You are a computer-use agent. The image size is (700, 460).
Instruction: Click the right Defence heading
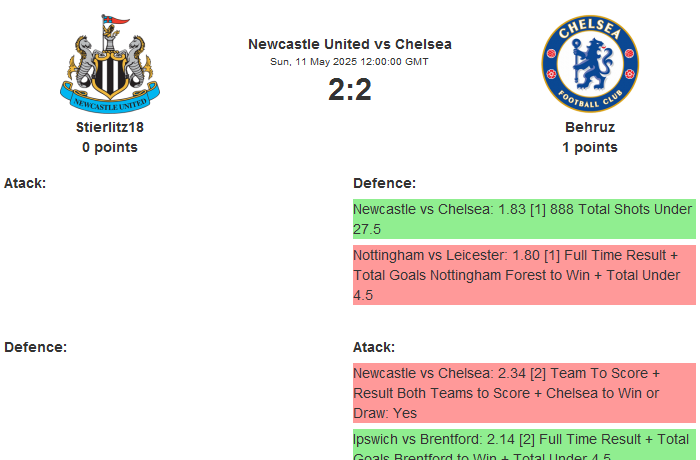click(x=384, y=183)
